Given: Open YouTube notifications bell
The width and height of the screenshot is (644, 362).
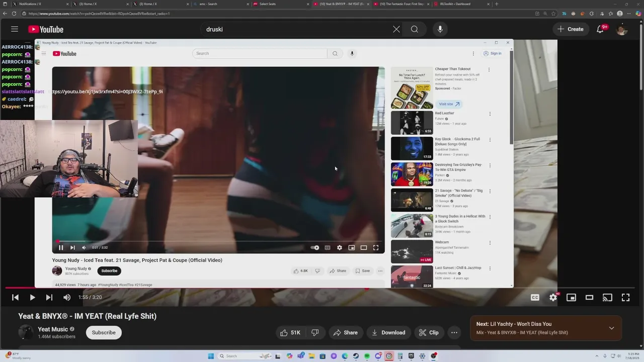Looking at the screenshot, I should [x=600, y=29].
